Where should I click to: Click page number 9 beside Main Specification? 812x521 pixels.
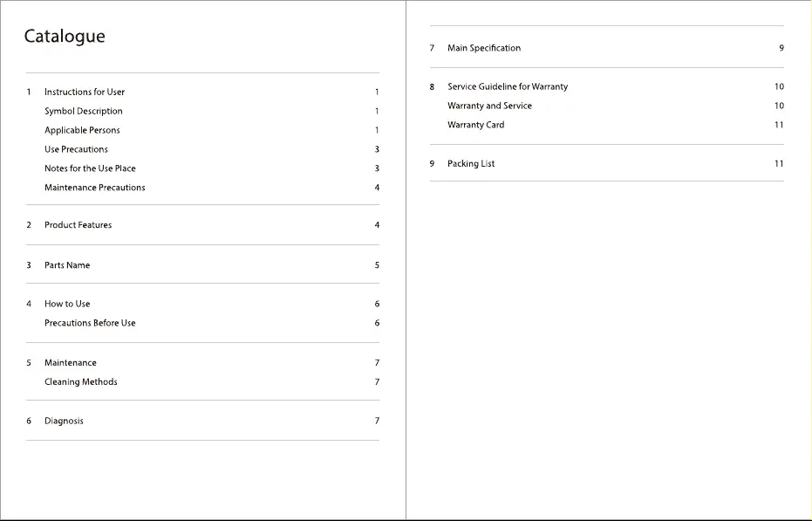click(x=781, y=48)
